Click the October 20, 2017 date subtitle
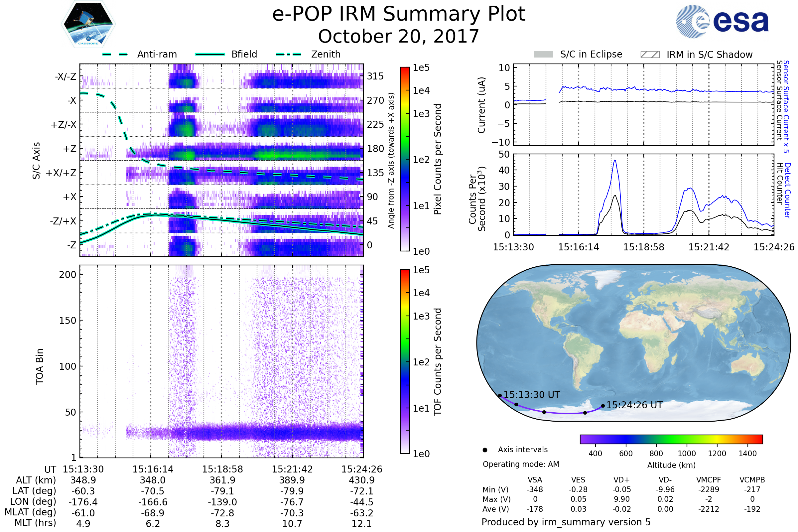 (399, 37)
